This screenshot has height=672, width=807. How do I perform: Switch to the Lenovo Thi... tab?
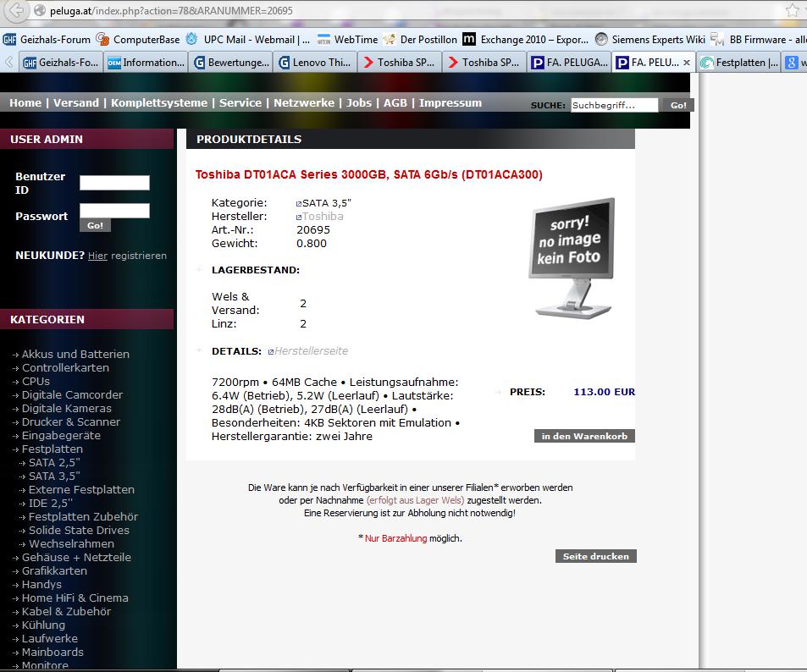316,63
